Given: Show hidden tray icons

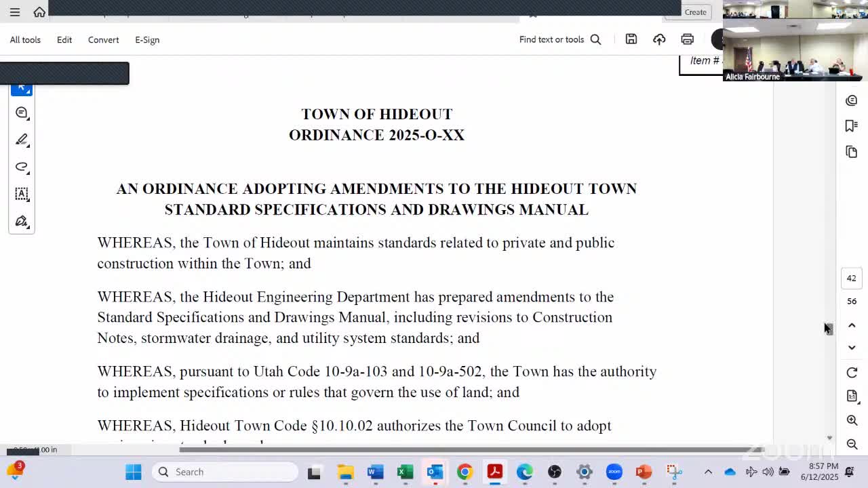Looking at the screenshot, I should pos(708,472).
